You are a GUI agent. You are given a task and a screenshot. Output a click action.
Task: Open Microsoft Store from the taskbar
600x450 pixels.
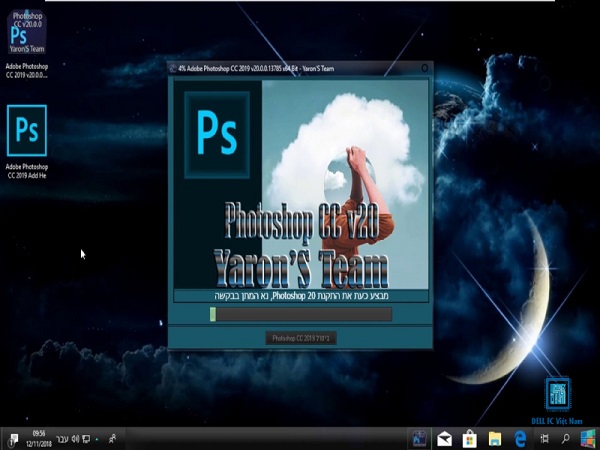[x=470, y=439]
